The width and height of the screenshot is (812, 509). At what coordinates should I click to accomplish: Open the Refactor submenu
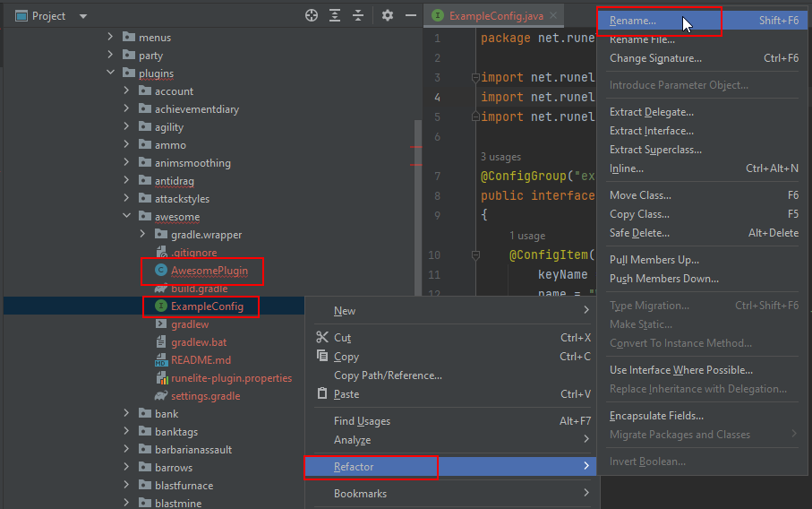[450, 467]
